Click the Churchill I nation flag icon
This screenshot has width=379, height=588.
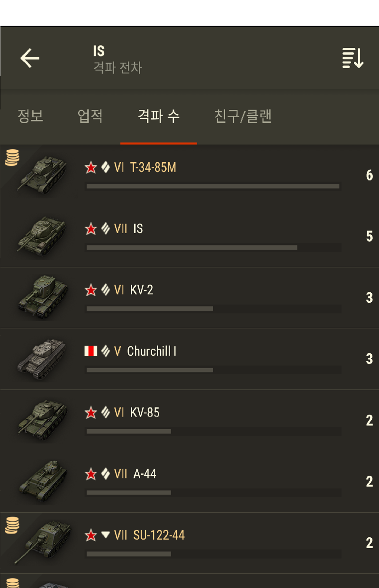[x=90, y=351]
